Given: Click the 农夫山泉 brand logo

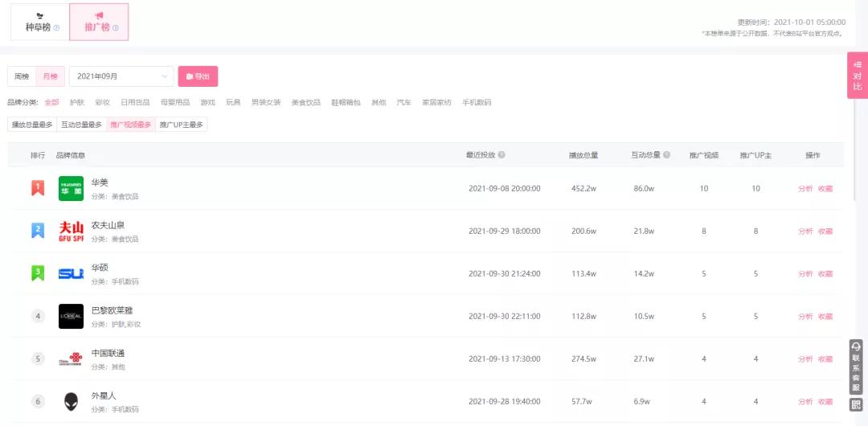Looking at the screenshot, I should (x=71, y=231).
